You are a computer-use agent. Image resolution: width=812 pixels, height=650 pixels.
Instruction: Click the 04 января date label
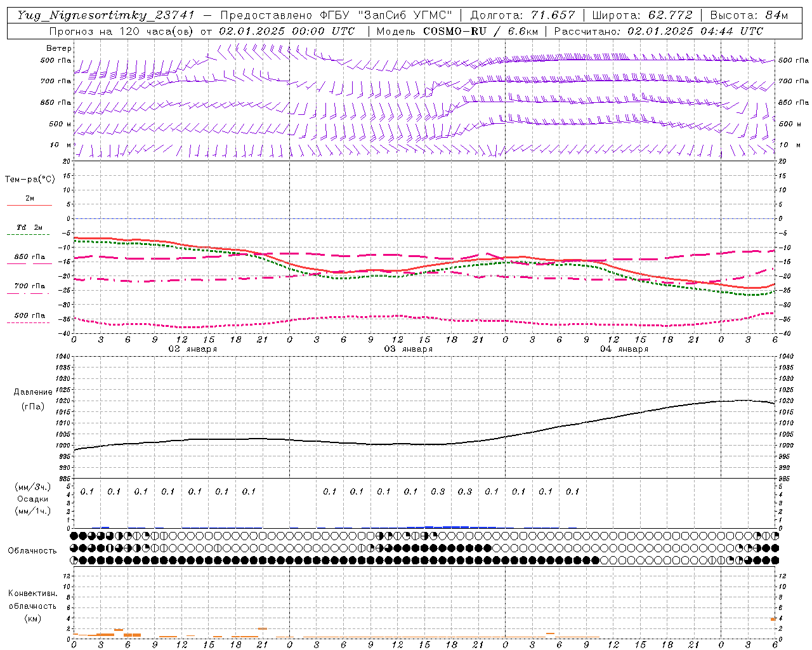tap(624, 348)
